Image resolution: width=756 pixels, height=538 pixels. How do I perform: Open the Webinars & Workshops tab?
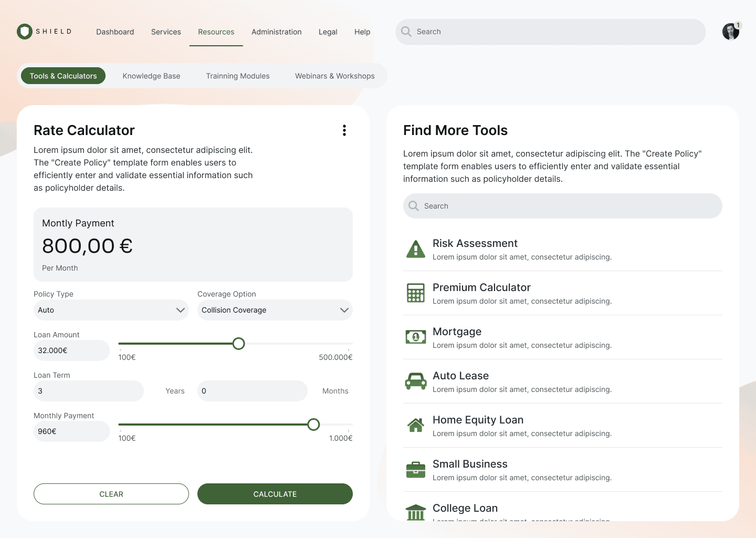point(335,76)
